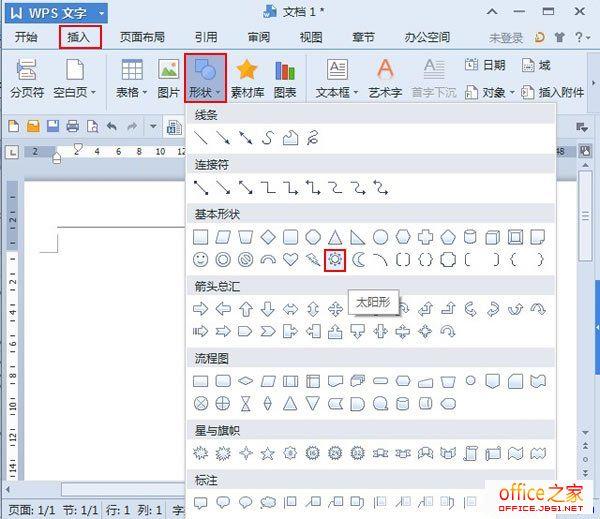Switch to the 开始 tab

coord(26,37)
